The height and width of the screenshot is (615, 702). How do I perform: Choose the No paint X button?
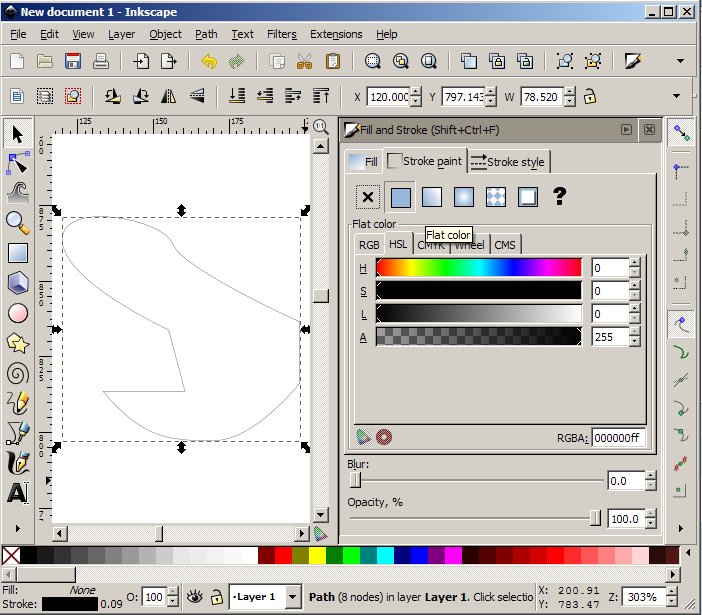368,197
